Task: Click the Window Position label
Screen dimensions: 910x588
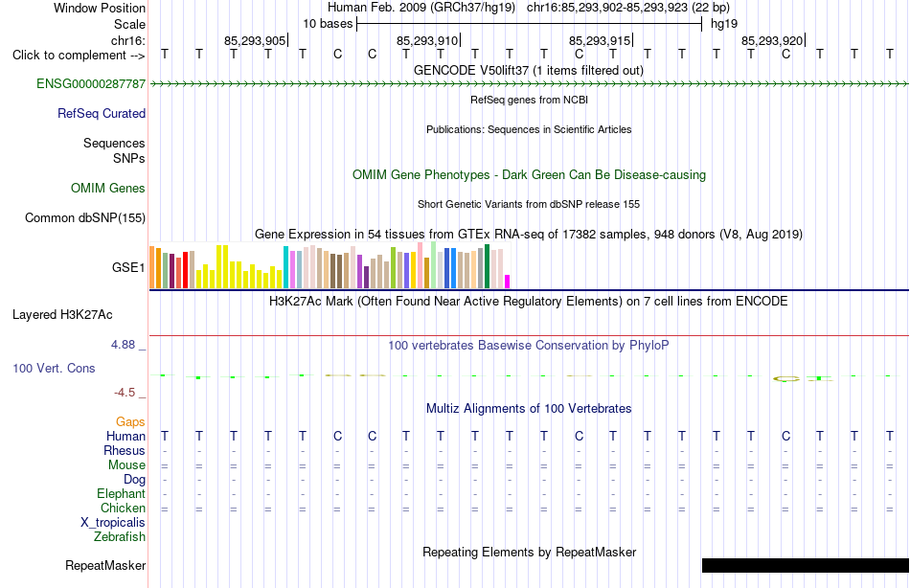Action: pos(100,8)
